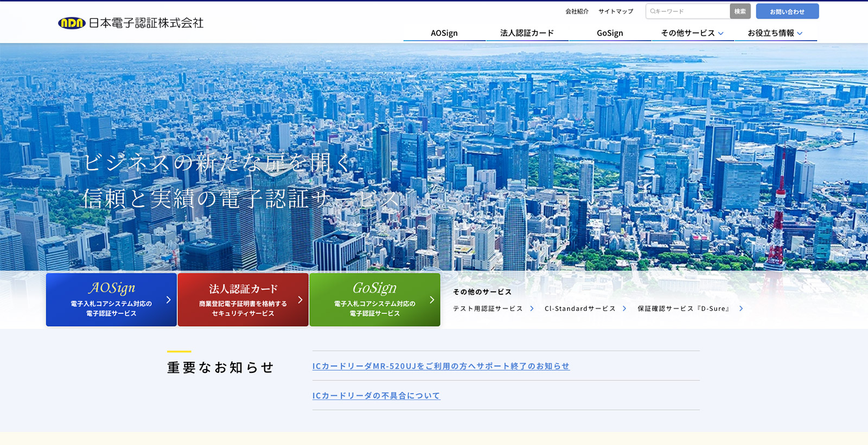Click the その他のサービス heading
This screenshot has height=445, width=868.
[482, 291]
